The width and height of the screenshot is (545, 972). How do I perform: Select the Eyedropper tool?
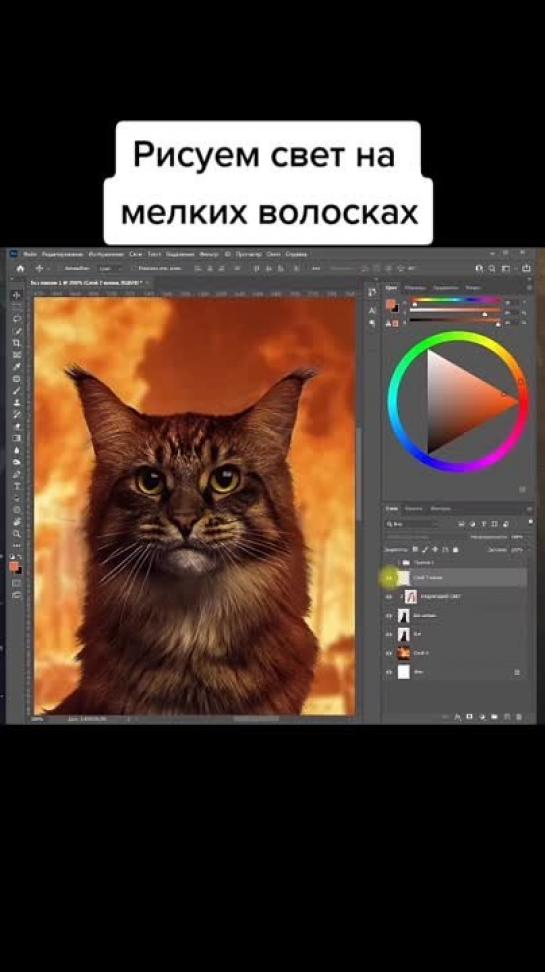(16, 367)
